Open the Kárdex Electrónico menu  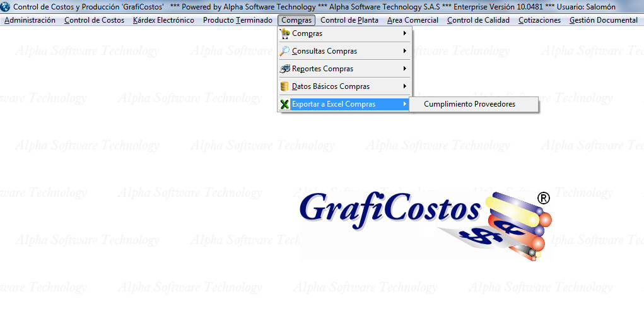pos(163,20)
